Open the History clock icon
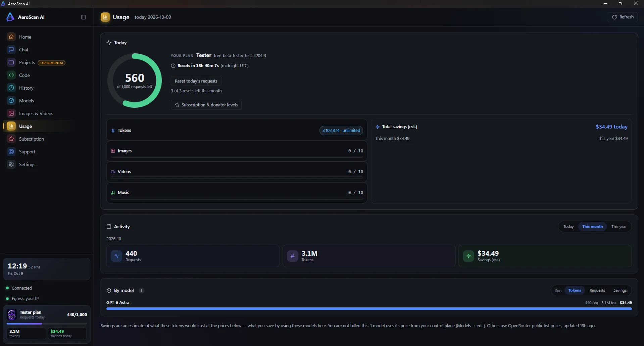Viewport: 644px width, 346px height. (x=11, y=88)
